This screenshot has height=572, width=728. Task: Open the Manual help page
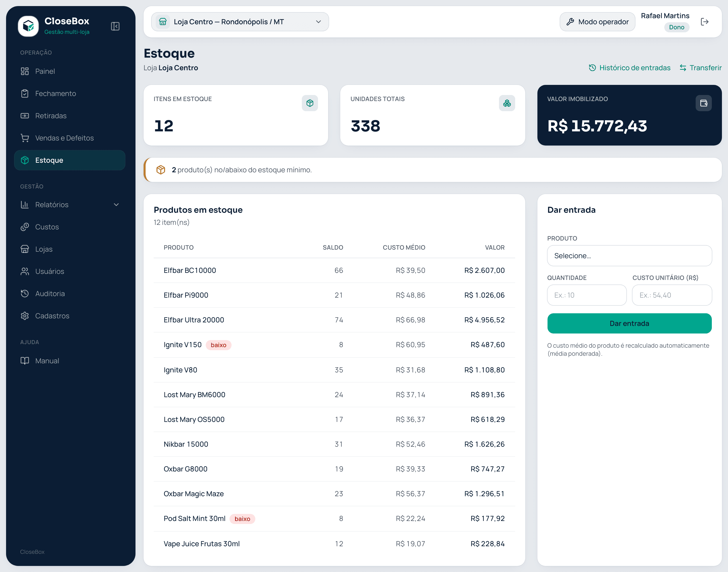[70, 361]
